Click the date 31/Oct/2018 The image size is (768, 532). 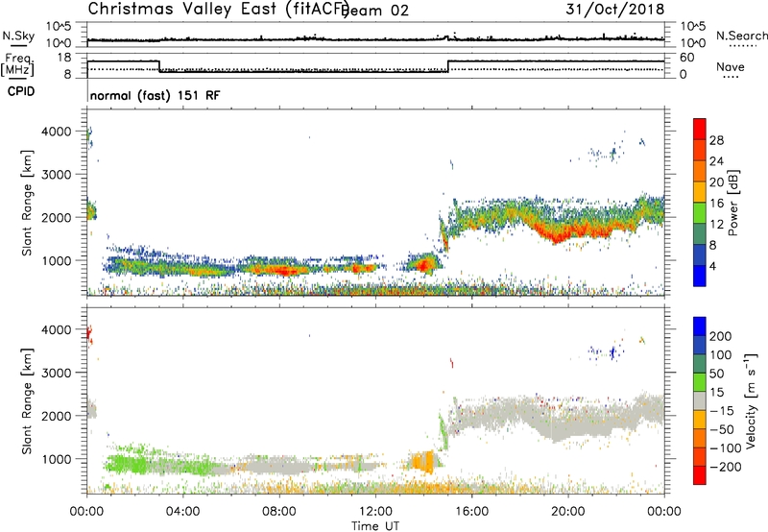click(615, 9)
